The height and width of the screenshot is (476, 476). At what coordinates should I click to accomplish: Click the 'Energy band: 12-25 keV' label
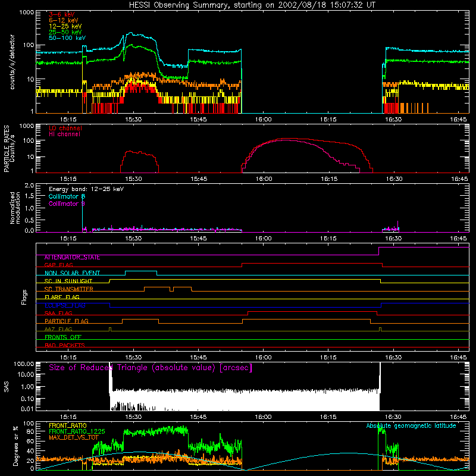point(86,189)
